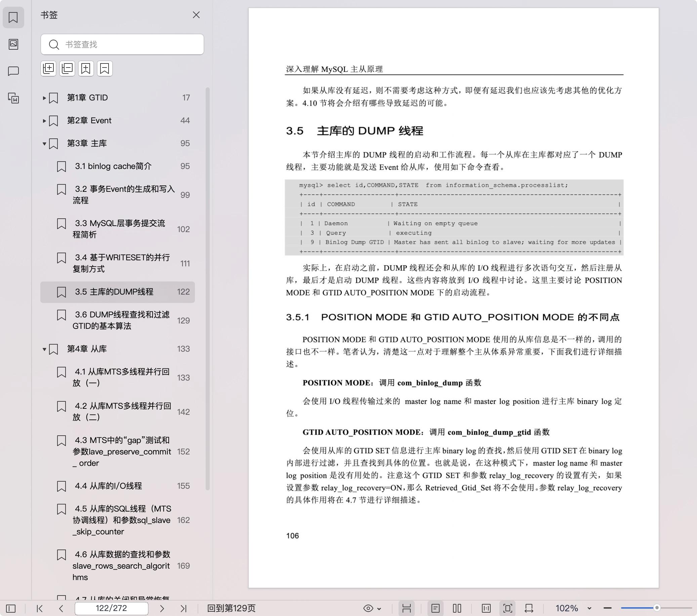Image resolution: width=697 pixels, height=616 pixels.
Task: Open bookmark 3.2 事务Event的生成和写入流程
Action: (117, 195)
